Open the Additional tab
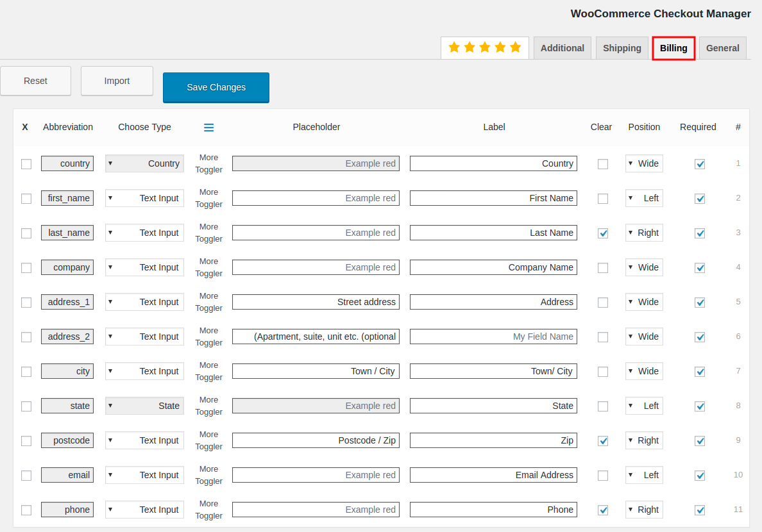Image resolution: width=762 pixels, height=532 pixels. tap(563, 48)
